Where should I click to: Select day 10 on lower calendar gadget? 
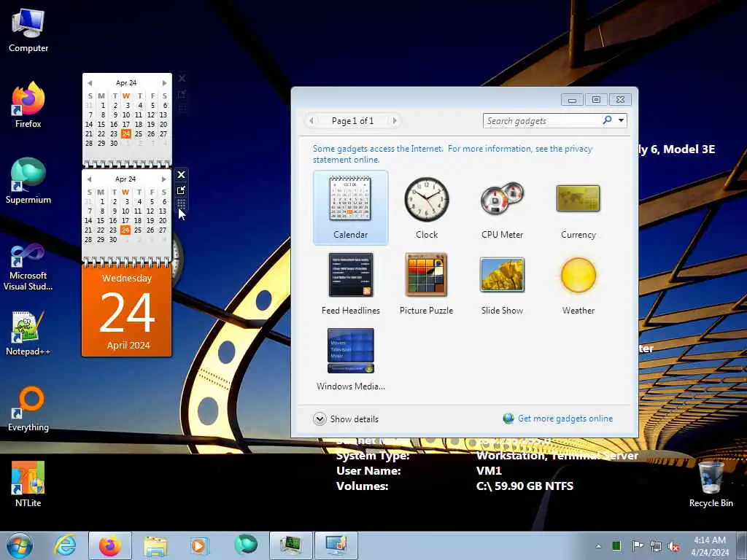pyautogui.click(x=125, y=211)
